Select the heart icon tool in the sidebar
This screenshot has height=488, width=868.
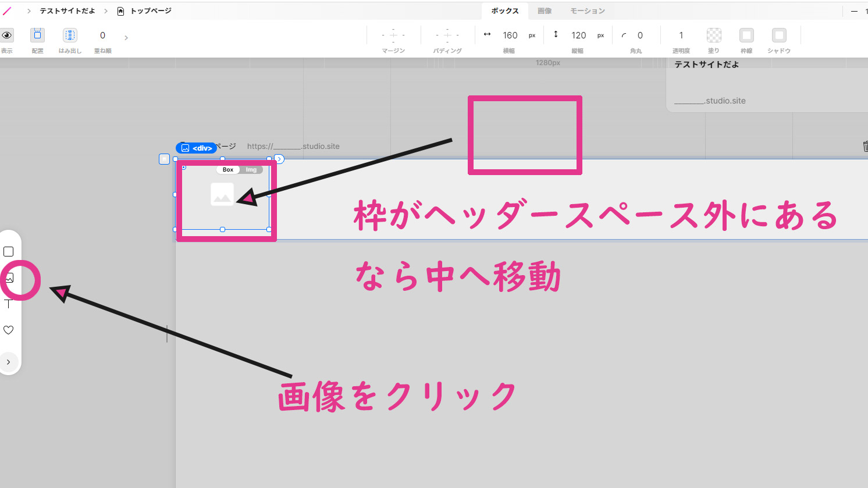click(x=9, y=330)
